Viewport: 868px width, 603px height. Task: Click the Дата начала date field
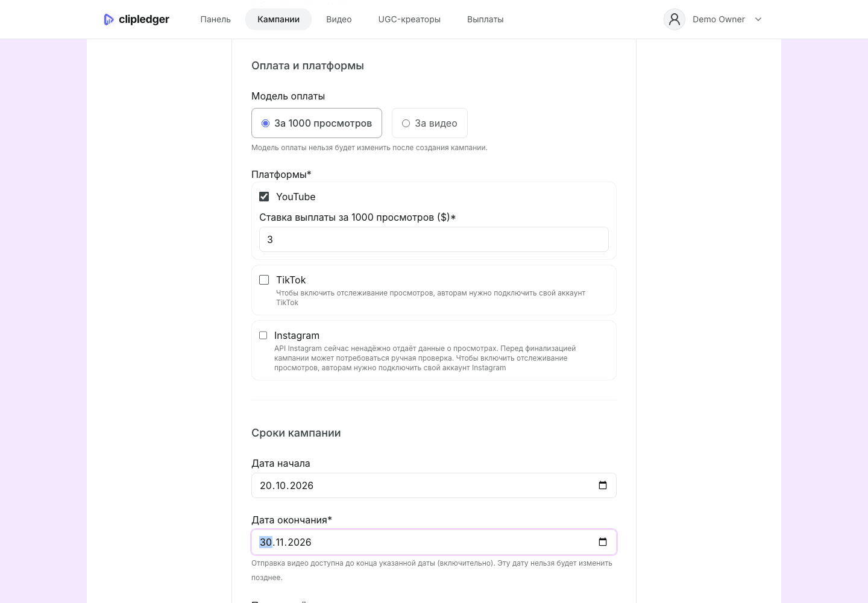click(434, 485)
